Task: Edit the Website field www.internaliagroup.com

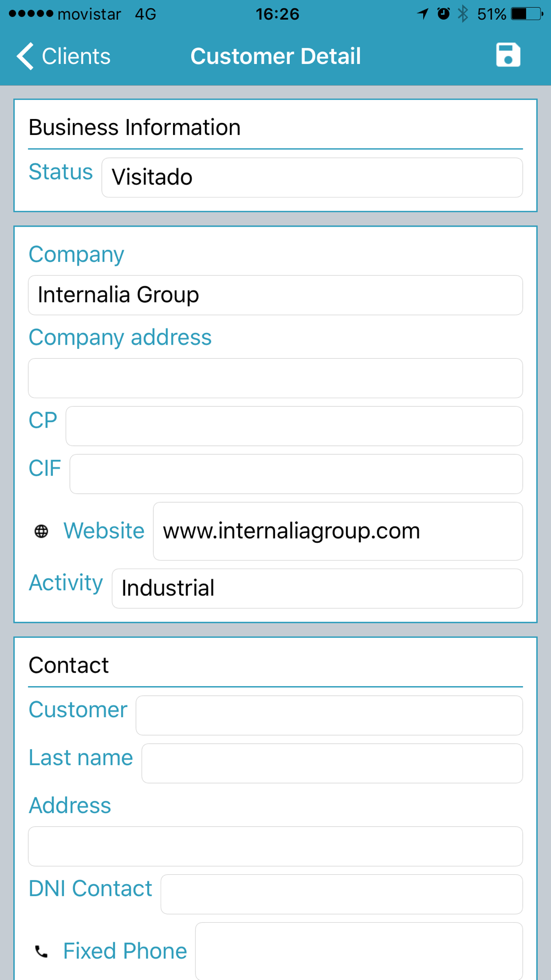Action: click(x=338, y=531)
